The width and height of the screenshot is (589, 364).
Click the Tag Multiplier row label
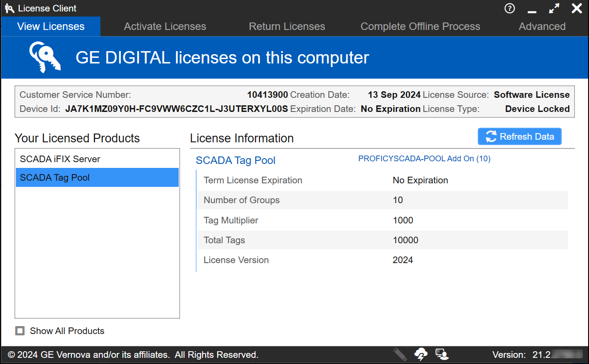[x=231, y=220]
